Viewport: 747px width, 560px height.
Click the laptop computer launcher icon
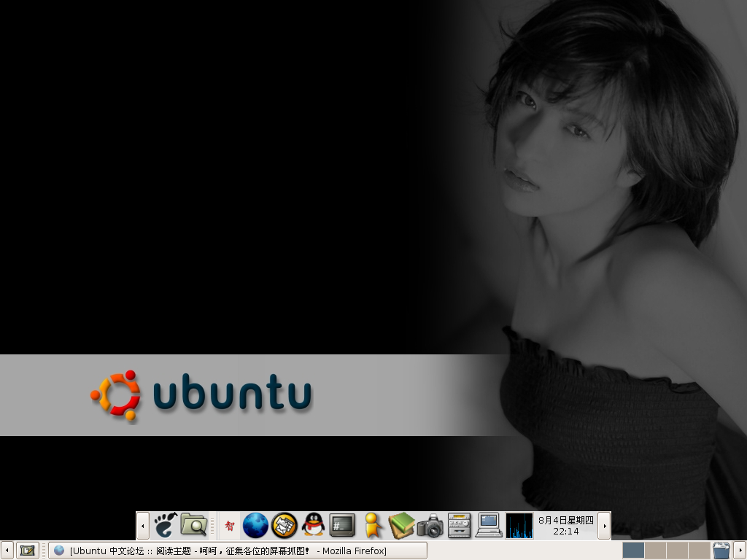pos(489,525)
